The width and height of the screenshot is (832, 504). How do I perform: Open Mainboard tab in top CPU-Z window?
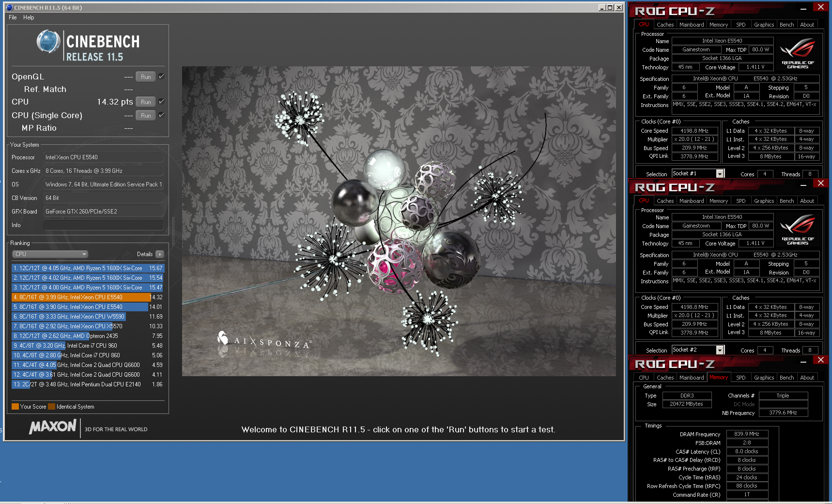tap(692, 25)
